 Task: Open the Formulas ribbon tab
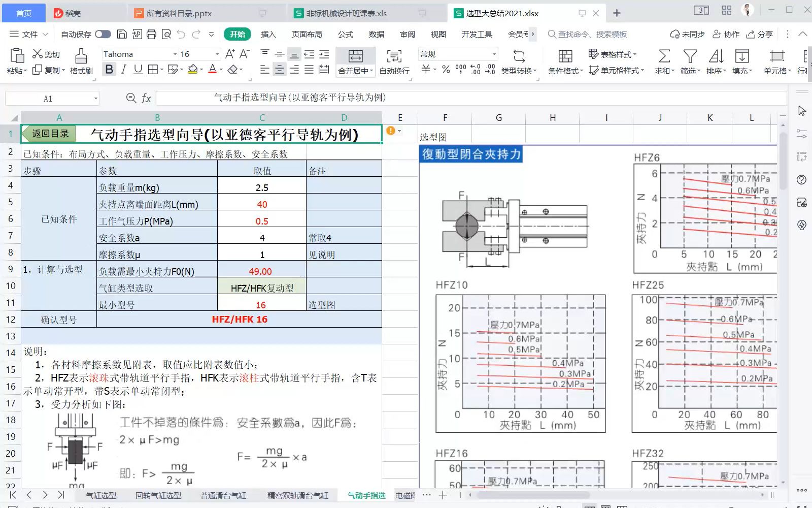pyautogui.click(x=345, y=34)
